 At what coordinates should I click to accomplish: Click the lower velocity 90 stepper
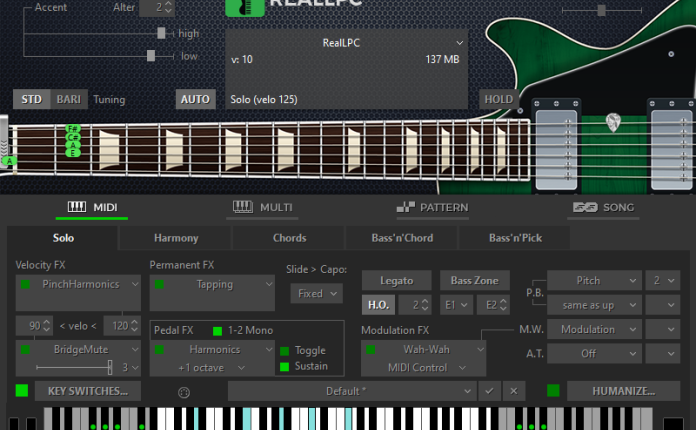coord(47,326)
